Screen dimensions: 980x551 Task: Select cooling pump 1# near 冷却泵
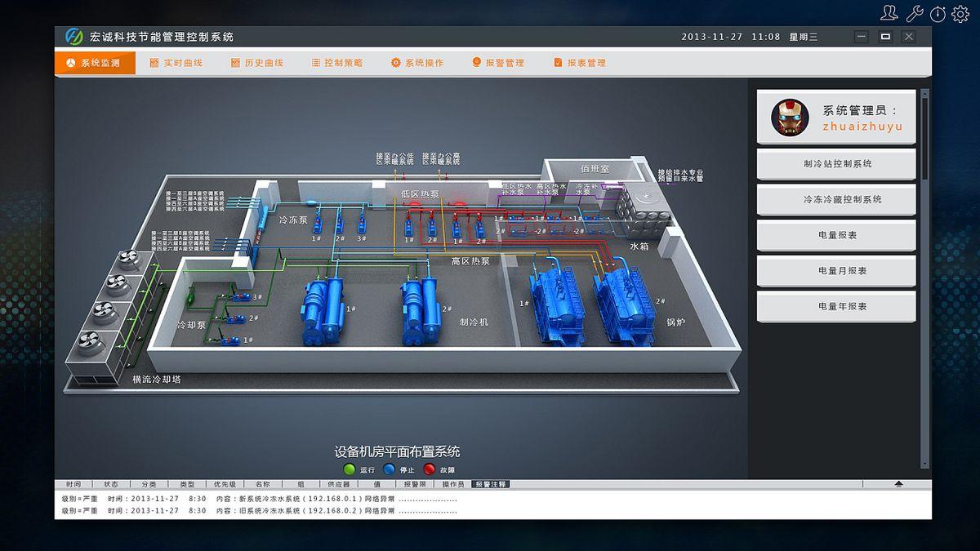click(x=231, y=341)
